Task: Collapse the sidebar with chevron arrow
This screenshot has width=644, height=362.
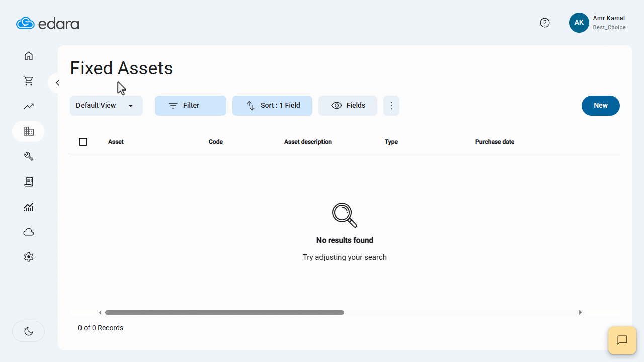Action: (57, 83)
